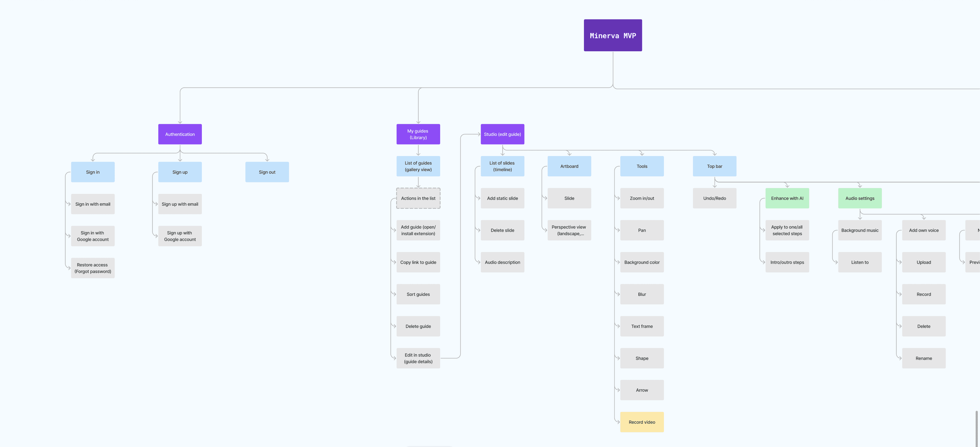The width and height of the screenshot is (980, 447).
Task: Select the Top bar node
Action: [x=714, y=166]
